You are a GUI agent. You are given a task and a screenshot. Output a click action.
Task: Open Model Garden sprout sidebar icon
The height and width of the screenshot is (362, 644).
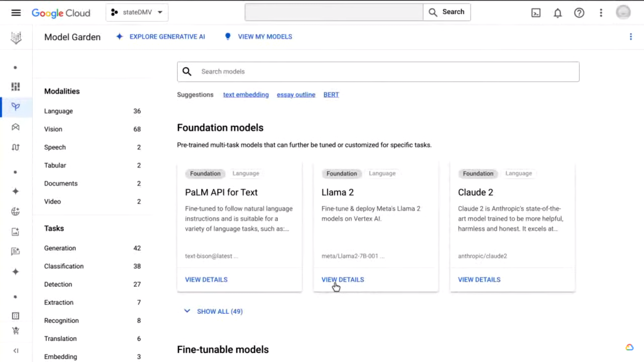16,106
